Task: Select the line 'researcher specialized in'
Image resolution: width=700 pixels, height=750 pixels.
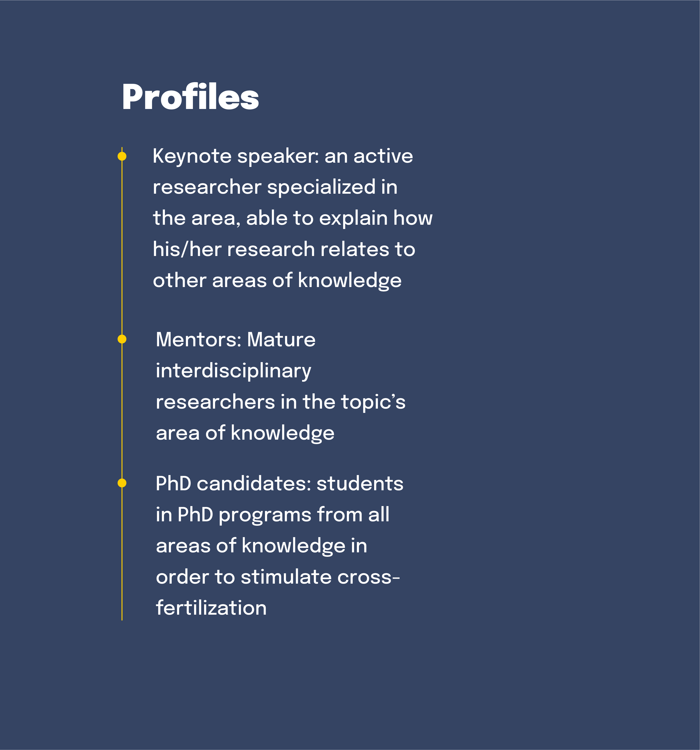Action: tap(275, 188)
